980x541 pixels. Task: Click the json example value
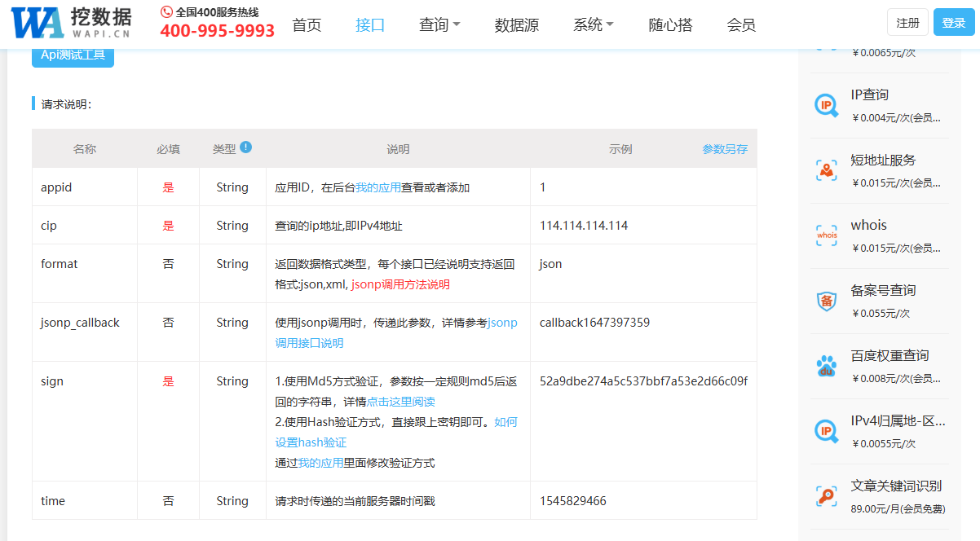click(x=550, y=264)
